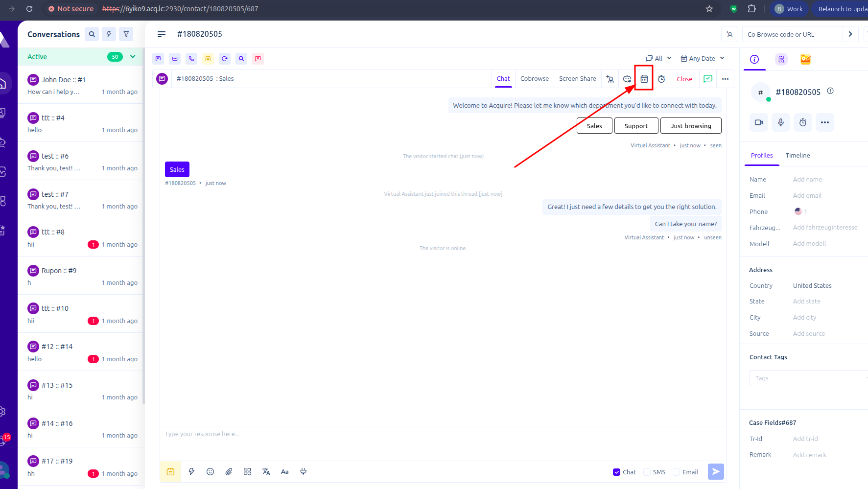
Task: Collapse the Active conversations section
Action: click(133, 57)
